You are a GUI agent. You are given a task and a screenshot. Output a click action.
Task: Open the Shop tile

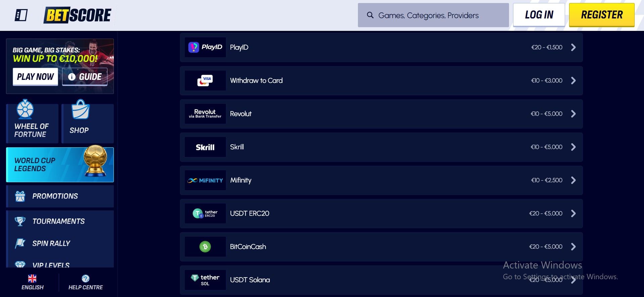(x=88, y=123)
